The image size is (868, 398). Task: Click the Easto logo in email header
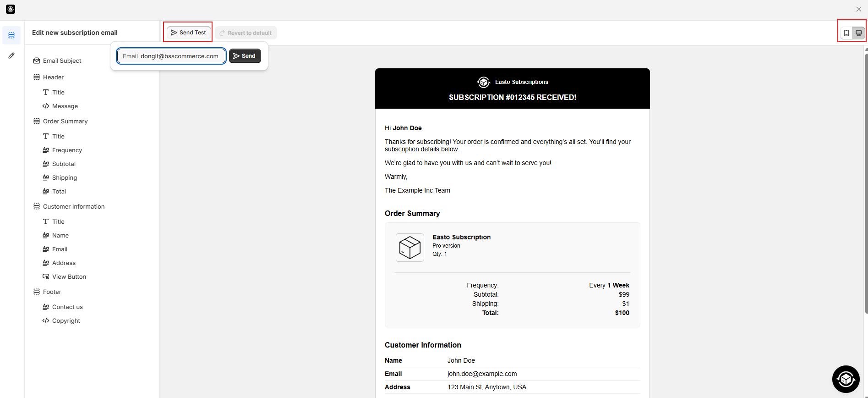tap(483, 82)
